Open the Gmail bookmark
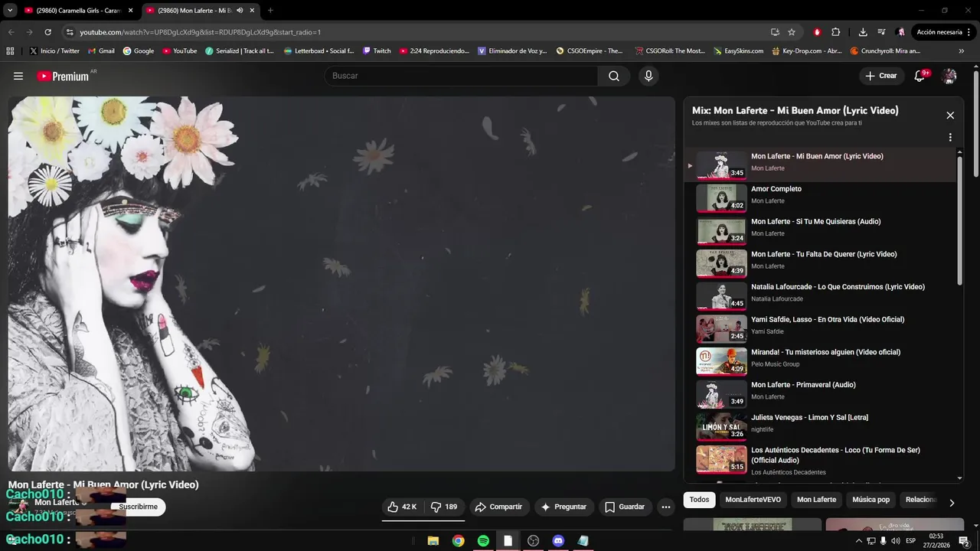Screen dimensions: 980x551 pos(101,51)
